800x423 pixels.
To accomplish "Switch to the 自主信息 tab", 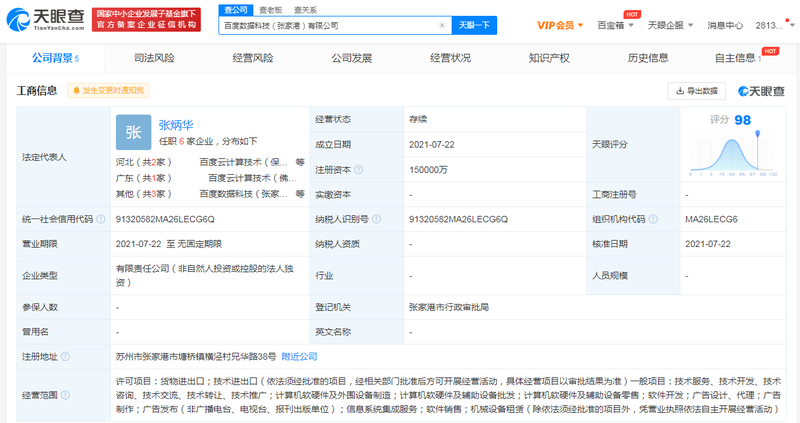I will tap(737, 58).
